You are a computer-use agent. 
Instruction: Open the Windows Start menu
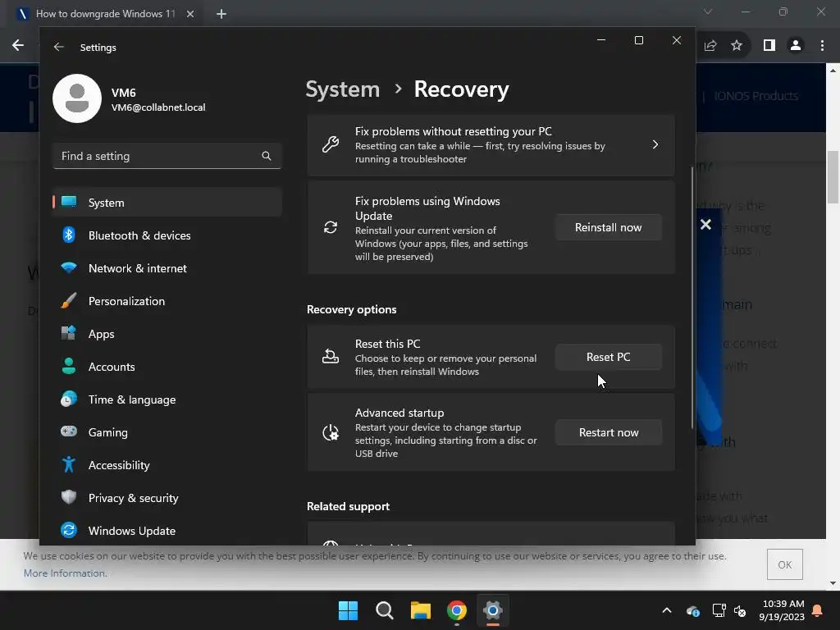click(x=348, y=610)
